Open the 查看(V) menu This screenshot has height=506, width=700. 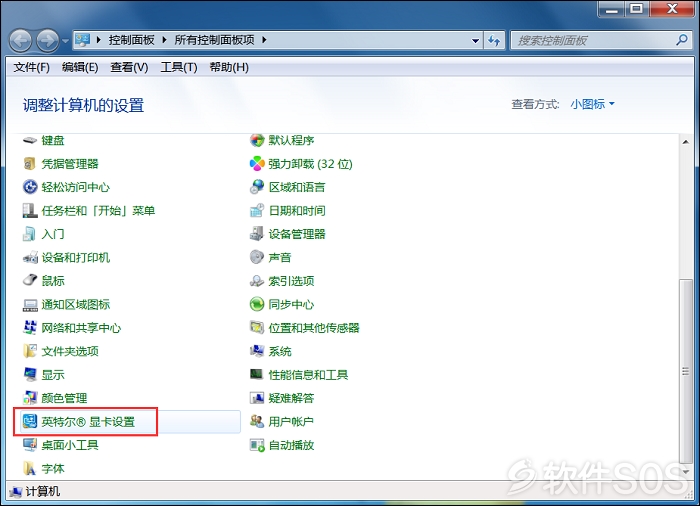click(x=129, y=67)
